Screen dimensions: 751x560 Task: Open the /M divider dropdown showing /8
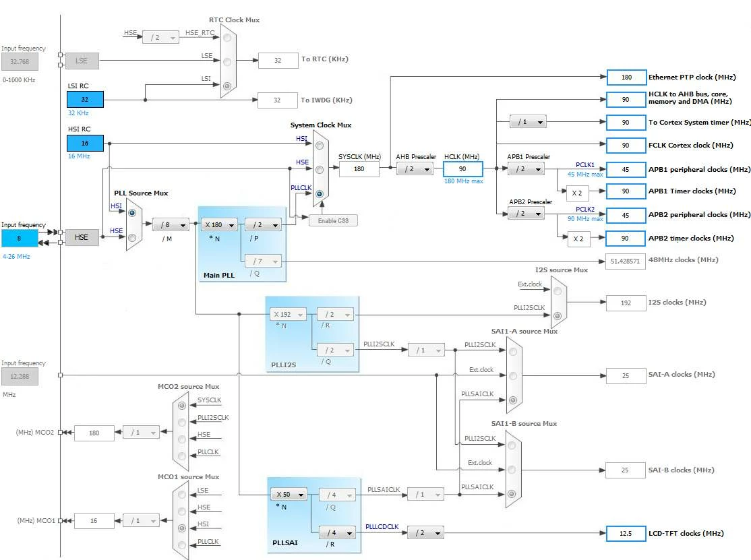(171, 224)
